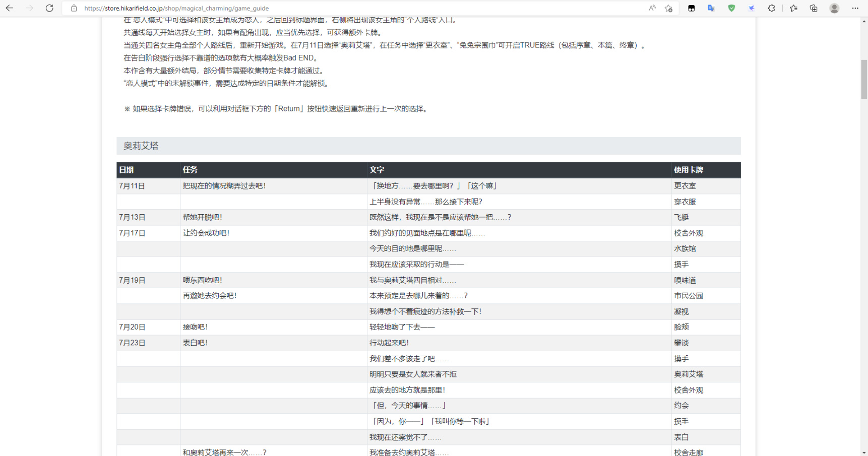Screen dimensions: 868x456
Task: Click the browser forward arrow
Action: [x=29, y=8]
